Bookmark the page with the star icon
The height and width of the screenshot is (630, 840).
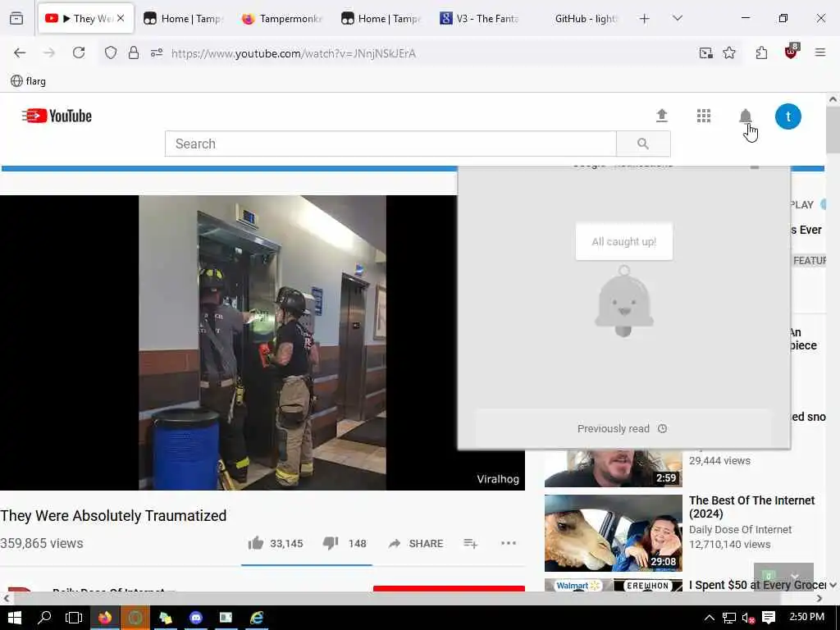tap(729, 52)
